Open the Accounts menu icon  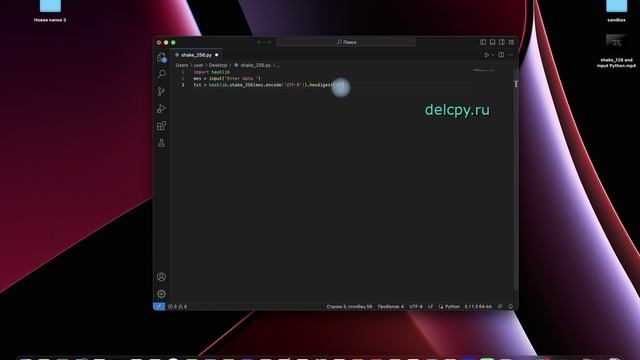point(162,277)
